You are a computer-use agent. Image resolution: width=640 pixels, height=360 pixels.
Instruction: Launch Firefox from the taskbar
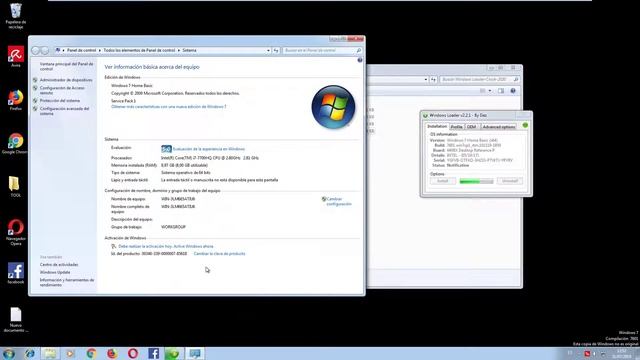[112, 353]
